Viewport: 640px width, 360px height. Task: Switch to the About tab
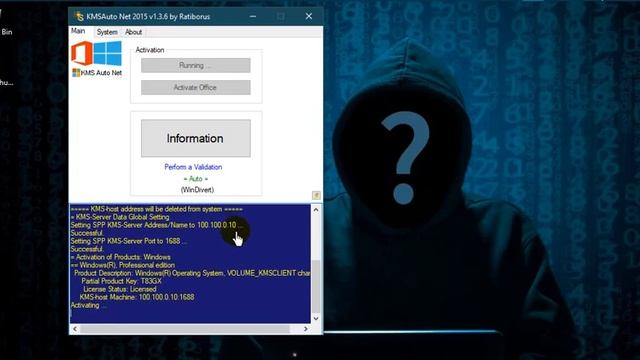[133, 32]
